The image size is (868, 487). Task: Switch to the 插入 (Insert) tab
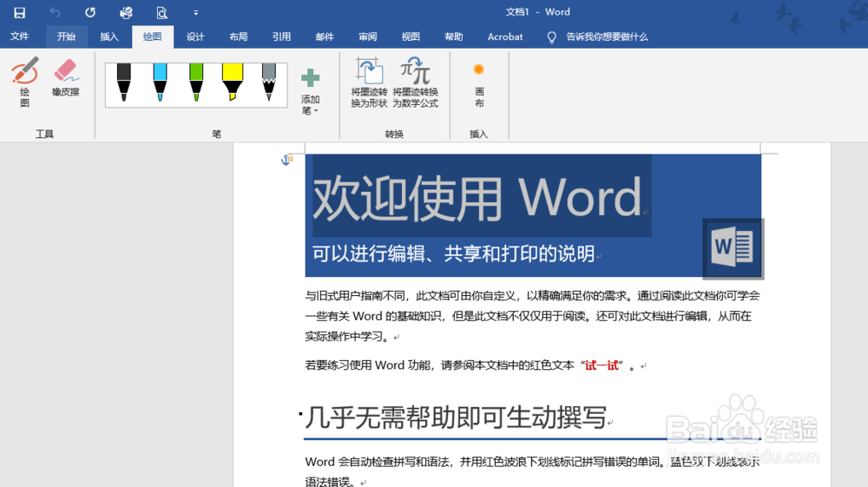click(x=109, y=36)
